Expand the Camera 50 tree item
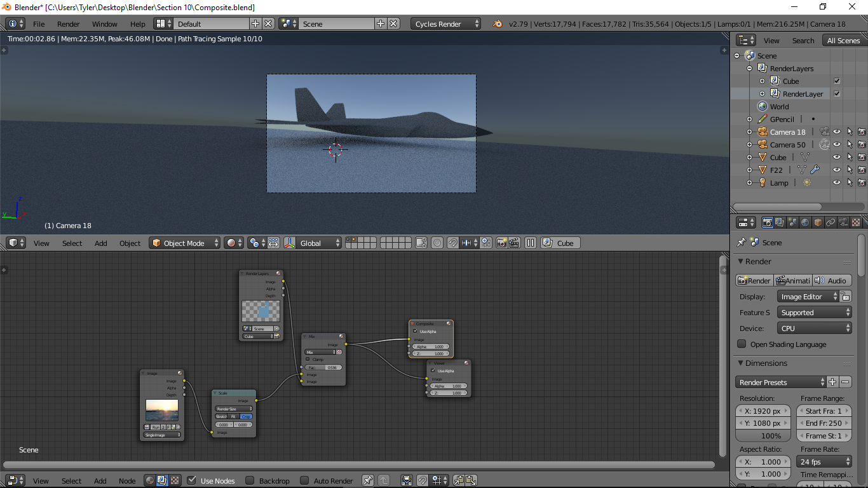This screenshot has width=868, height=488. (749, 144)
